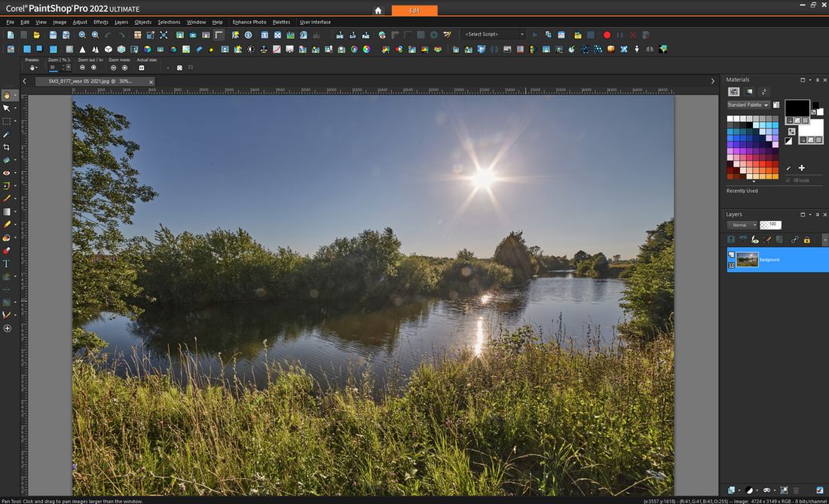Open the Zoom percent dropdown arrow
The width and height of the screenshot is (829, 504).
[x=69, y=68]
